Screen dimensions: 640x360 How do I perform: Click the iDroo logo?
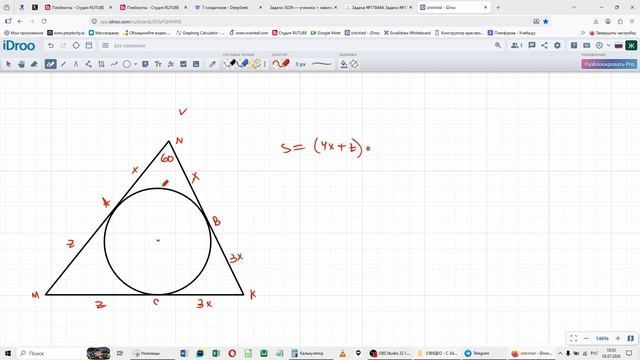tap(19, 46)
